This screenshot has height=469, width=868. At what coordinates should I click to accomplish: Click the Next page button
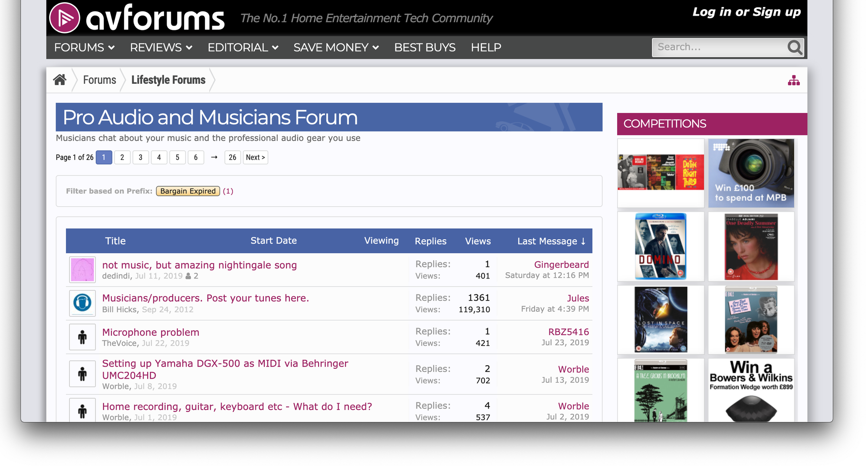point(255,157)
